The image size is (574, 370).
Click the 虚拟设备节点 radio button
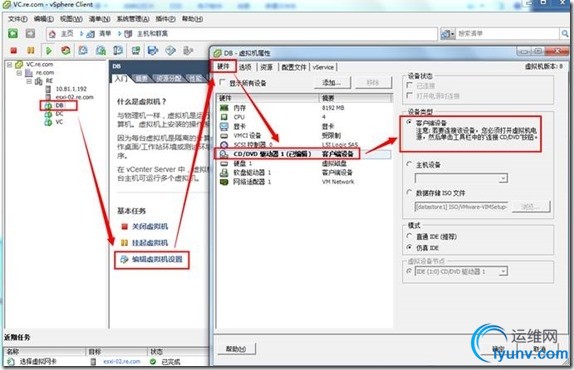click(x=409, y=271)
